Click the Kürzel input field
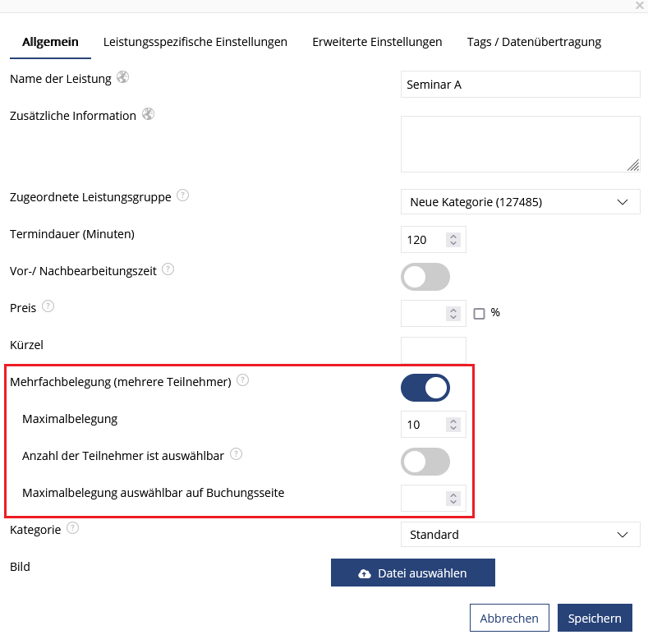The height and width of the screenshot is (644, 648). pos(434,350)
